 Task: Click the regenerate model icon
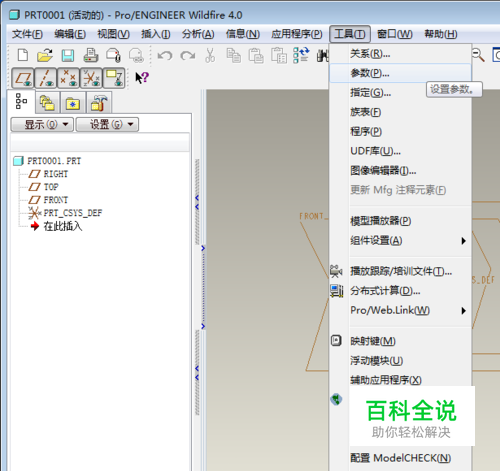pos(301,55)
